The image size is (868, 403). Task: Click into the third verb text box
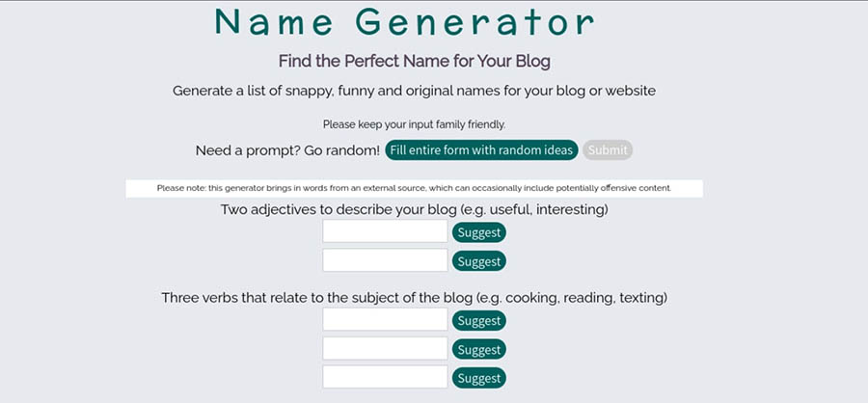click(x=385, y=378)
